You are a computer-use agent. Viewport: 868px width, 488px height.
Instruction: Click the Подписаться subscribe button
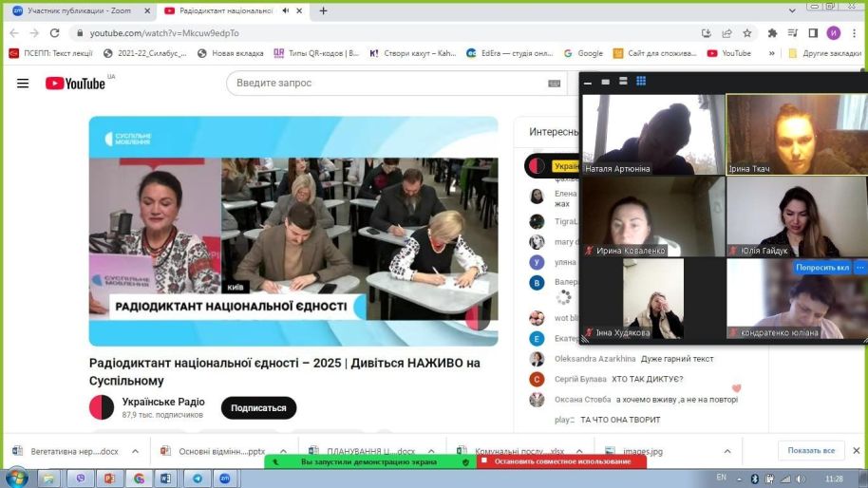click(258, 408)
